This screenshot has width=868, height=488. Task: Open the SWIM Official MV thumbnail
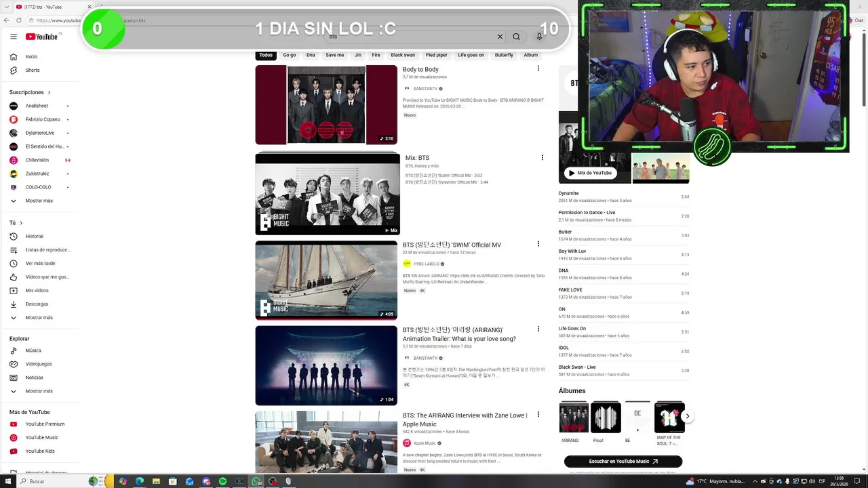point(326,281)
